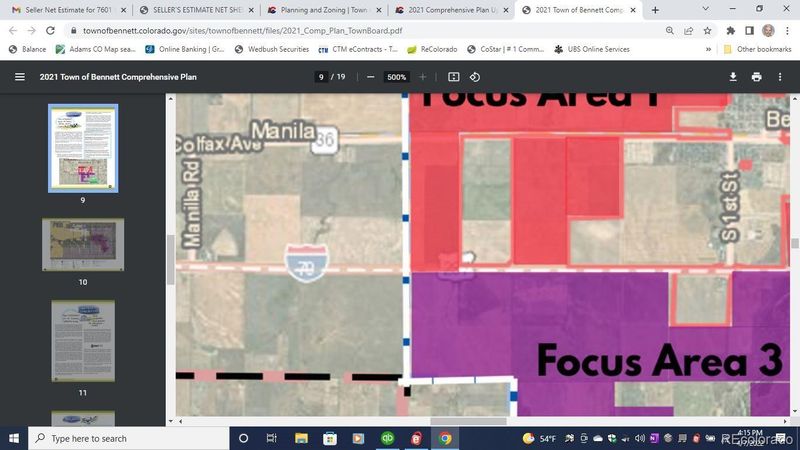Zoom out with the minus button

(371, 77)
